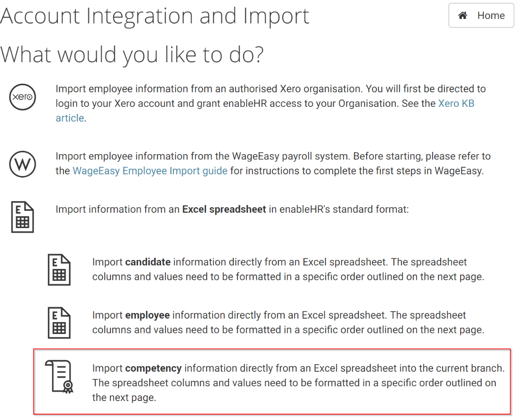Choose the Xero organisation import description

[x=270, y=104]
